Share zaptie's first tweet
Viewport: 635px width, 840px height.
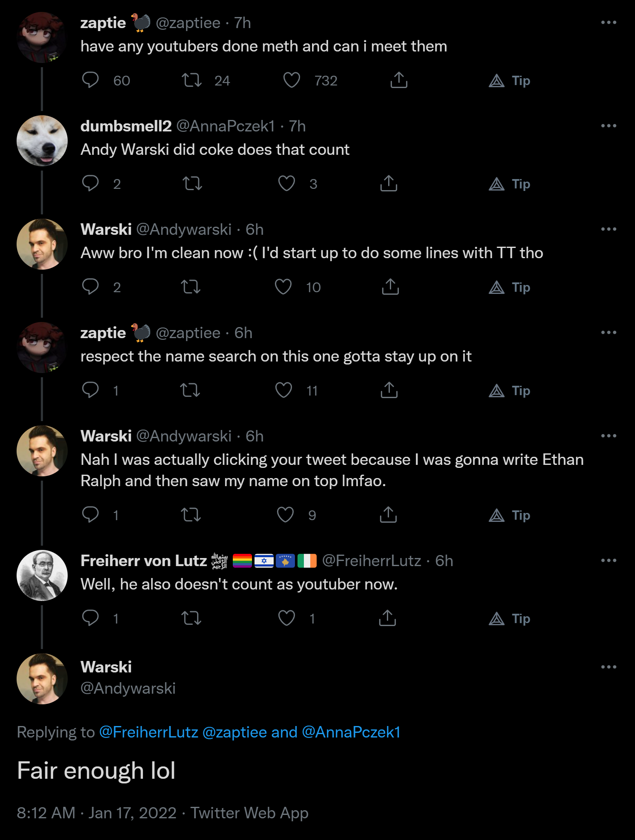point(399,80)
